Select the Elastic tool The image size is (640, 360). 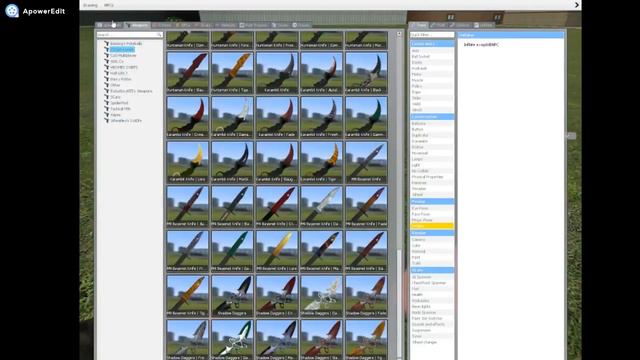(432, 62)
